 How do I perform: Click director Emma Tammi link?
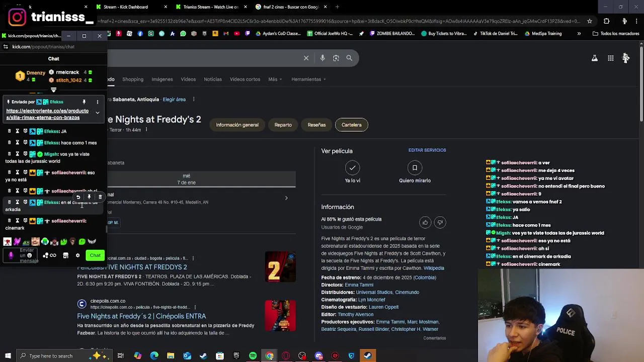coord(359,285)
